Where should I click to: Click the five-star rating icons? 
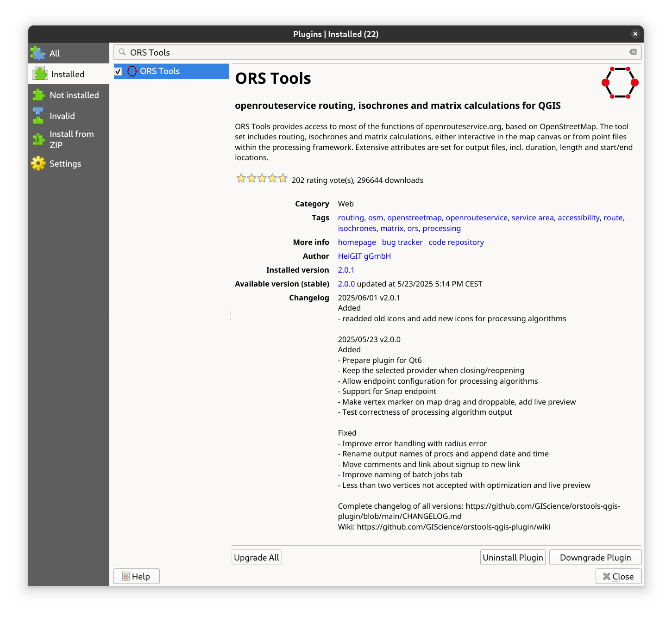(262, 179)
